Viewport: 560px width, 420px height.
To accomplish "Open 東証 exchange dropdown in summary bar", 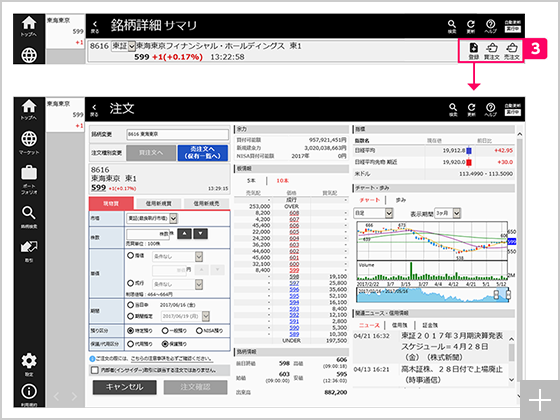I will [123, 46].
